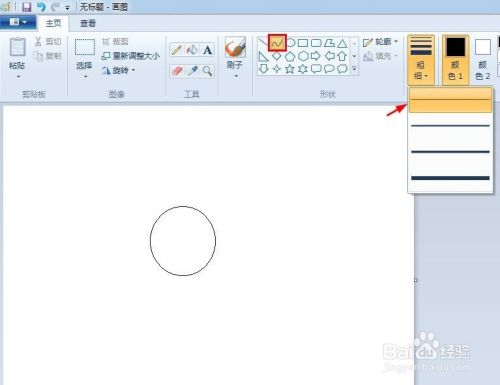Image resolution: width=500 pixels, height=385 pixels.
Task: Activate the Pencil tool
Action: tap(177, 50)
